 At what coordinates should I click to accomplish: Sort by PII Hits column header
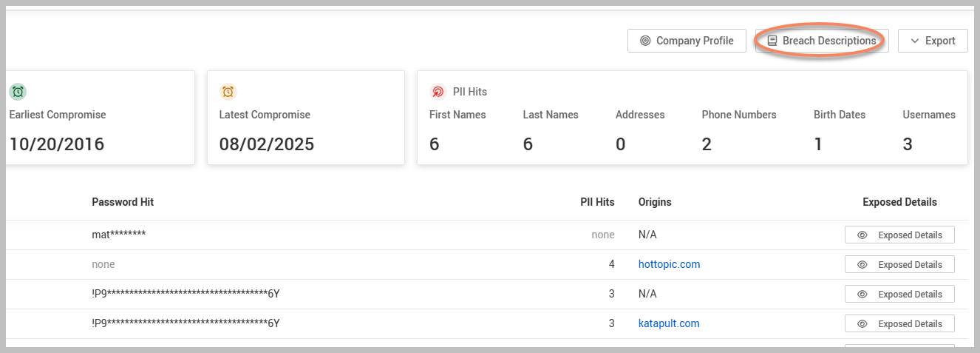[x=597, y=202]
